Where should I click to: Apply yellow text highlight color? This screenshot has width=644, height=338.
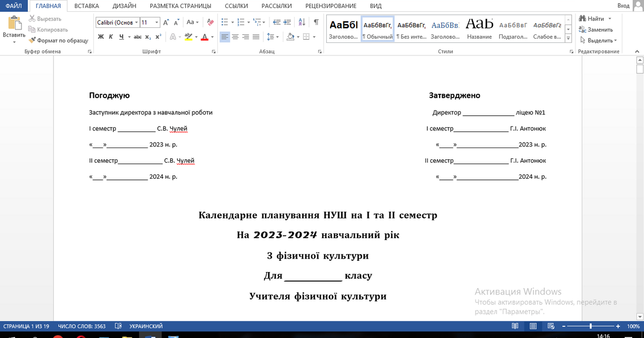pyautogui.click(x=188, y=36)
